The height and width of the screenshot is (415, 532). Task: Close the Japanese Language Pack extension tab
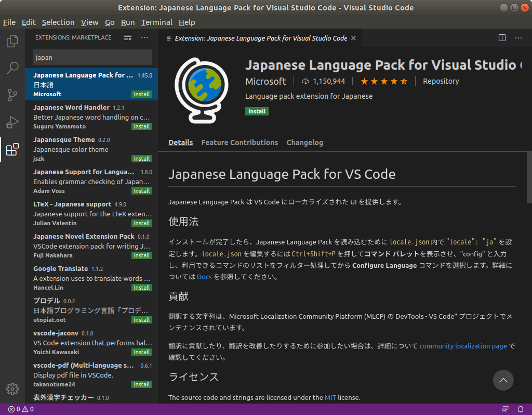tap(353, 38)
